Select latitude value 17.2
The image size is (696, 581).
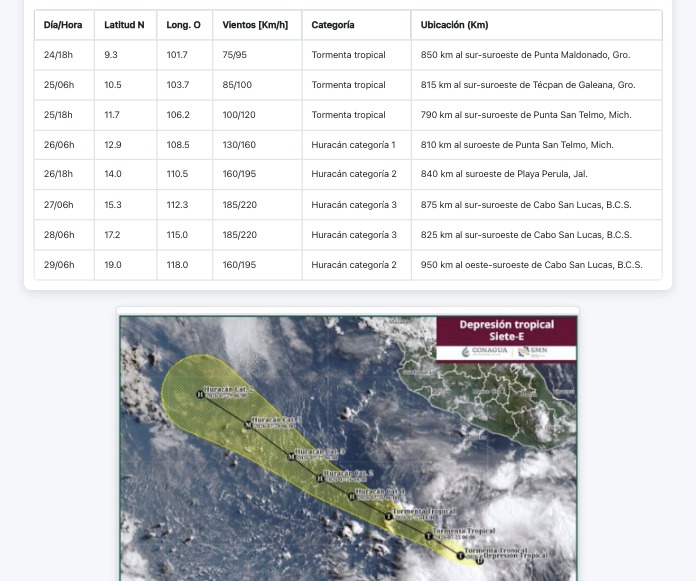(x=112, y=235)
